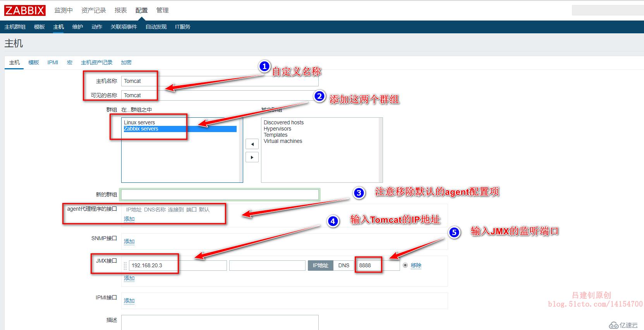Go to 关联项事件 submenu

[124, 27]
